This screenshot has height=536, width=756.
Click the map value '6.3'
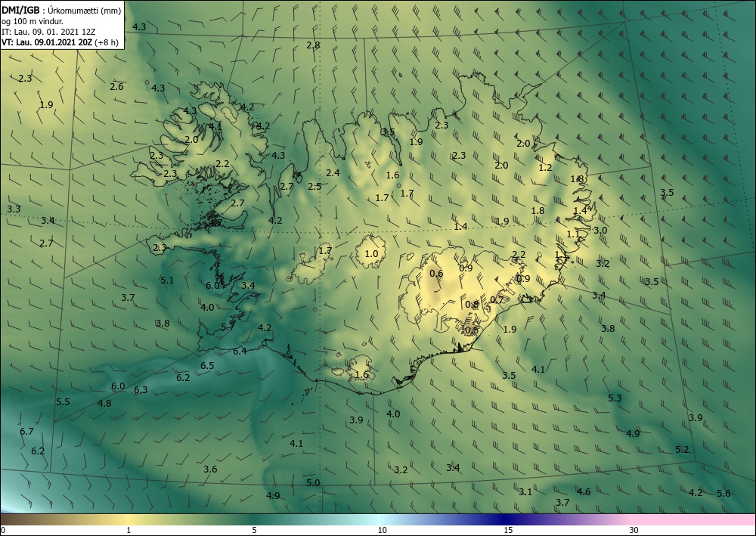pos(141,389)
